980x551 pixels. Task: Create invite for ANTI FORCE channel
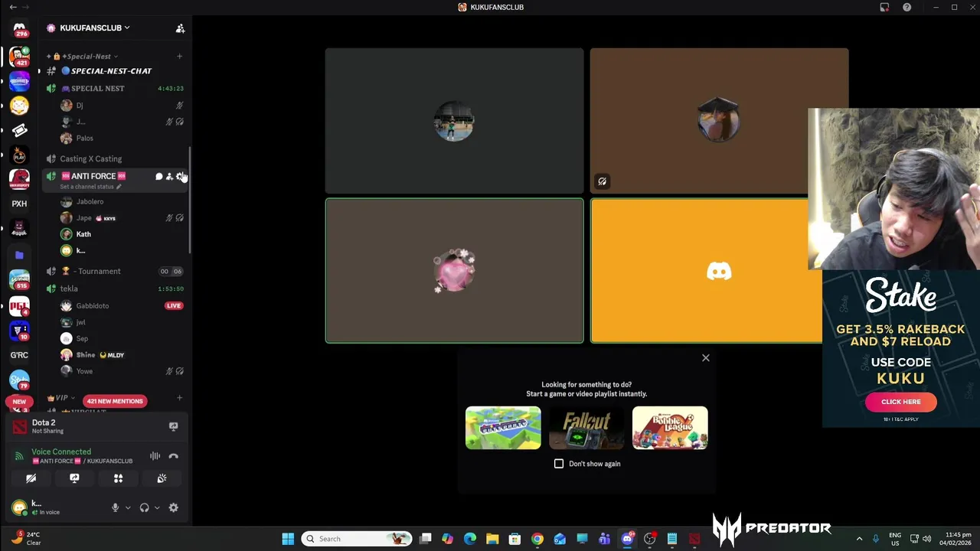coord(169,177)
